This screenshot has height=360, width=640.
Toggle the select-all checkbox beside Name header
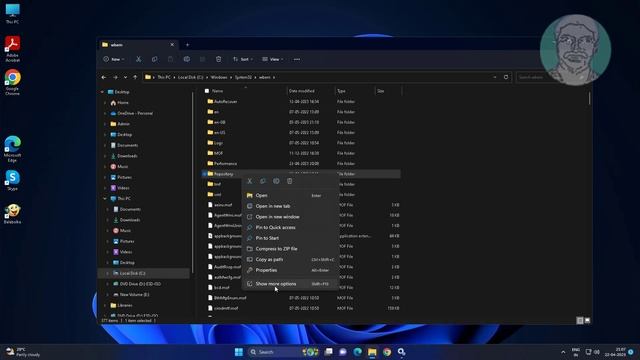click(x=207, y=91)
